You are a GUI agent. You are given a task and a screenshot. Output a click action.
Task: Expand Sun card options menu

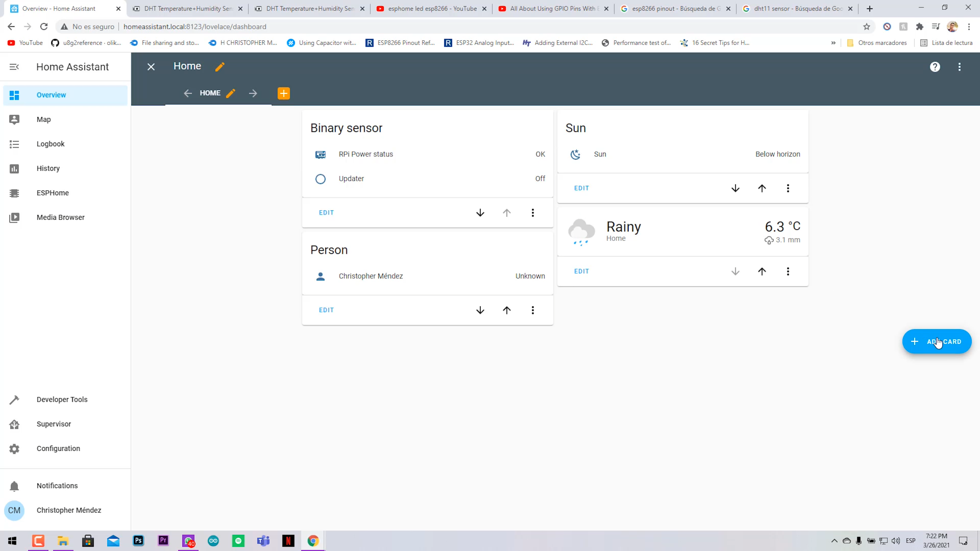[x=788, y=188]
